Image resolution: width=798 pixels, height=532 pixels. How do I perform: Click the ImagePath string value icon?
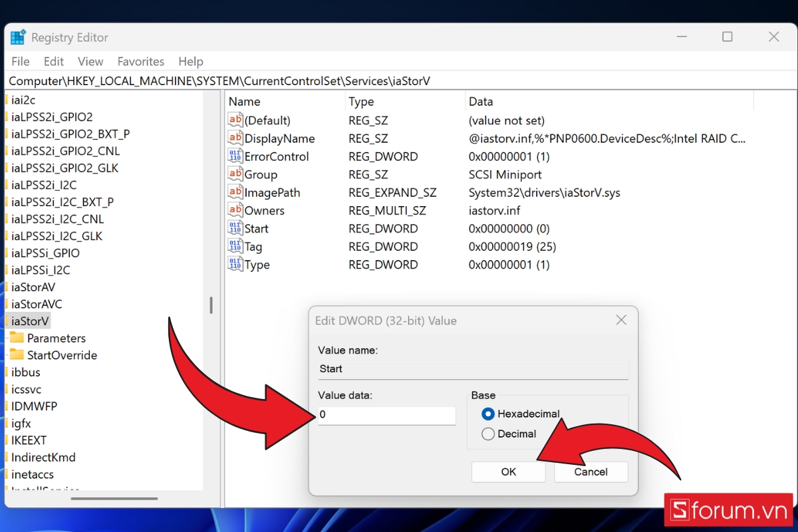click(x=235, y=192)
